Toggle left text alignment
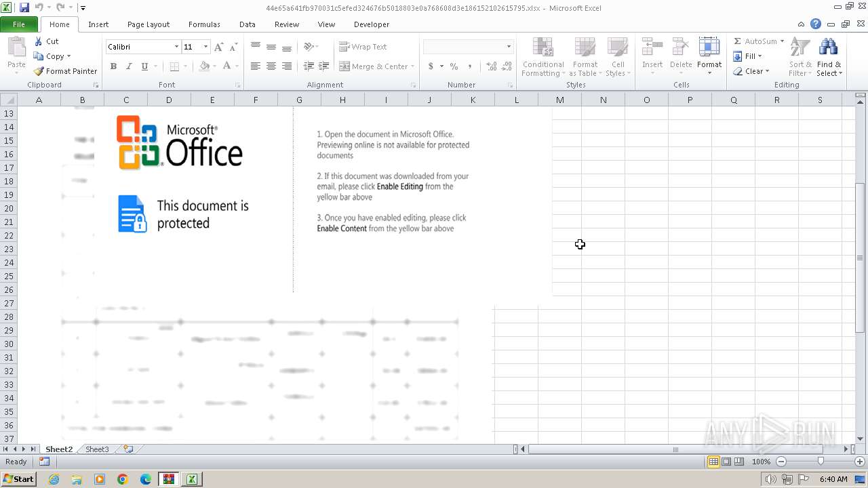 pyautogui.click(x=256, y=66)
